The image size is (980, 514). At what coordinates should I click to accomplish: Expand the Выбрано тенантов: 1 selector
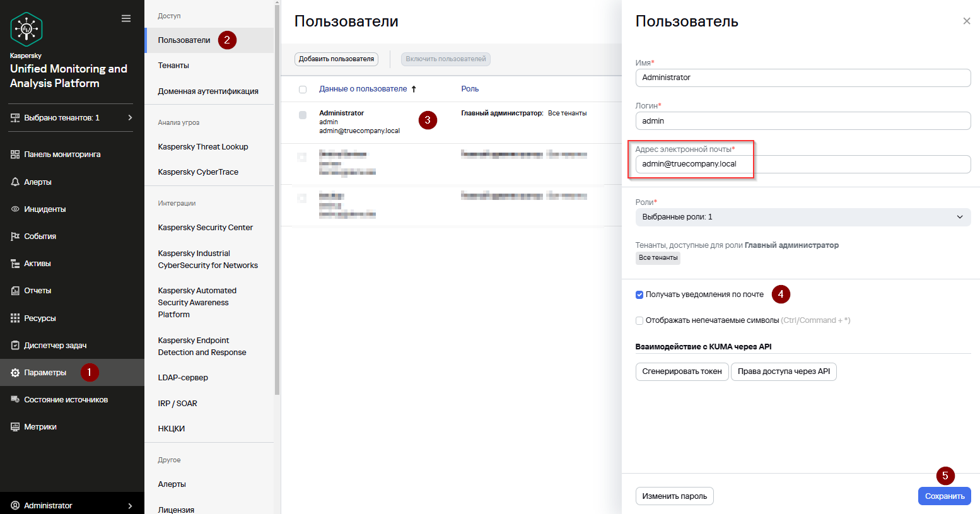[72, 118]
